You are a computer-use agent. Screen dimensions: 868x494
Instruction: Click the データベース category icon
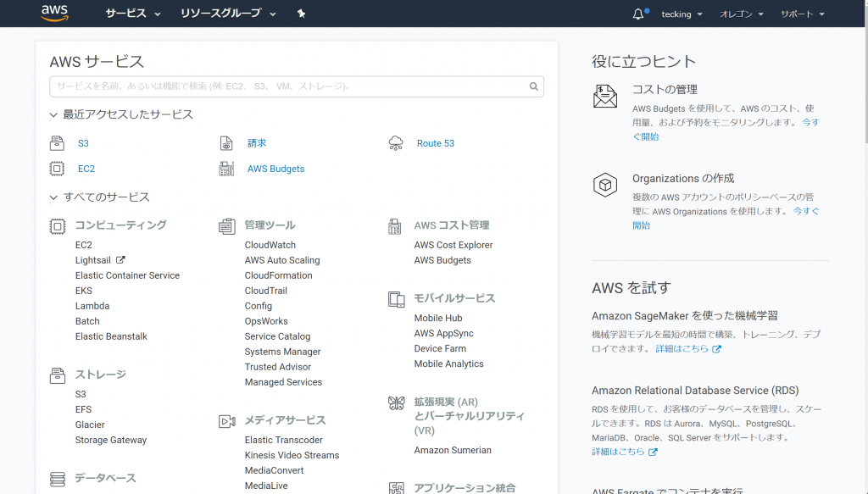coord(58,479)
